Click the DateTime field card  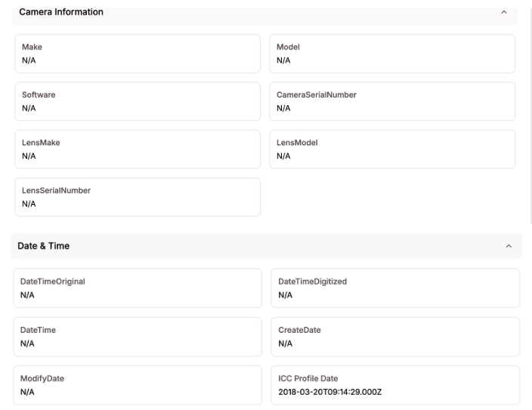[138, 337]
